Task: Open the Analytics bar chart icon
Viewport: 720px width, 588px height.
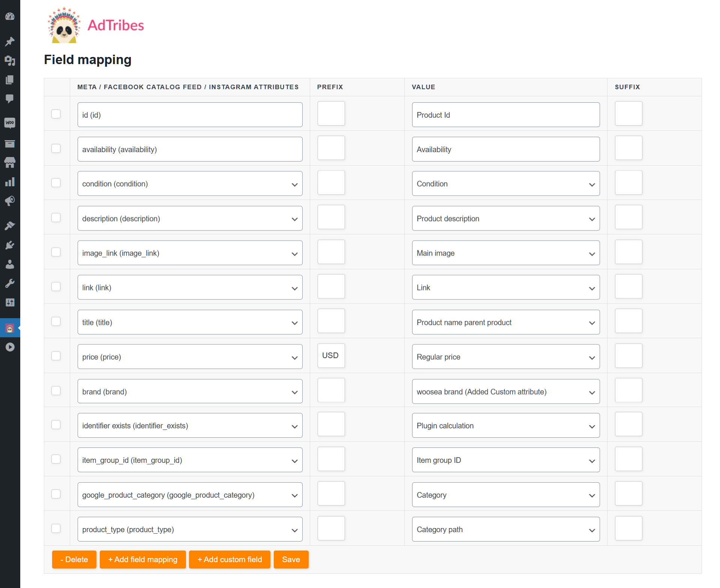Action: point(10,182)
